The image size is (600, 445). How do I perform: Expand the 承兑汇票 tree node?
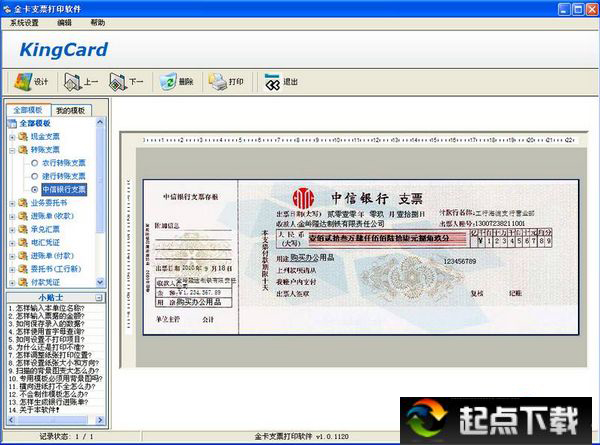12,230
